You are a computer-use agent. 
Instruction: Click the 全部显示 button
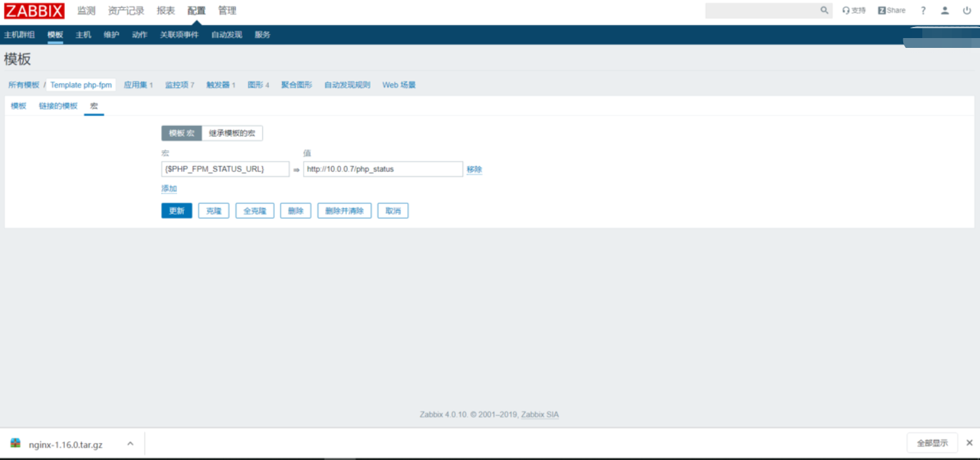(x=932, y=443)
